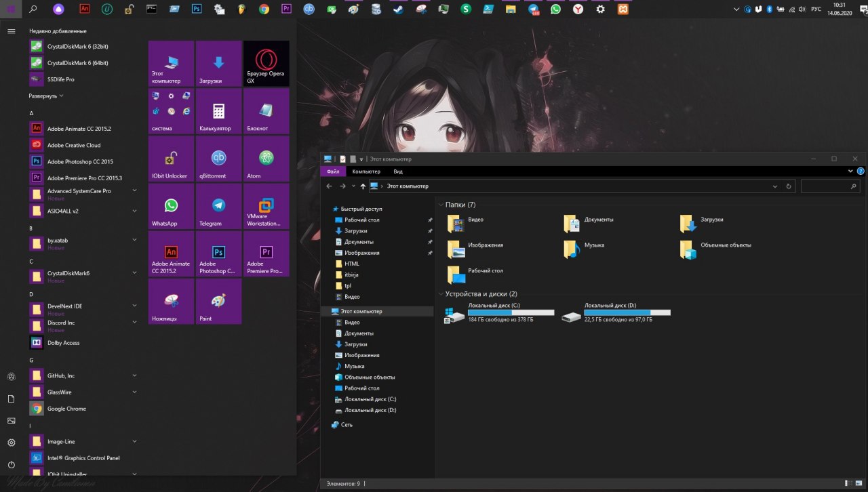Viewport: 868px width, 492px height.
Task: Show hidden tray icons chevron
Action: [x=737, y=9]
